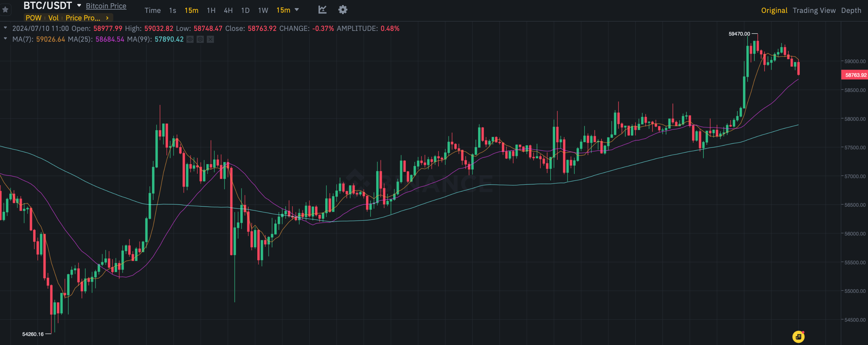Viewport: 868px width, 345px height.
Task: Select the 4H timeframe
Action: pos(228,10)
